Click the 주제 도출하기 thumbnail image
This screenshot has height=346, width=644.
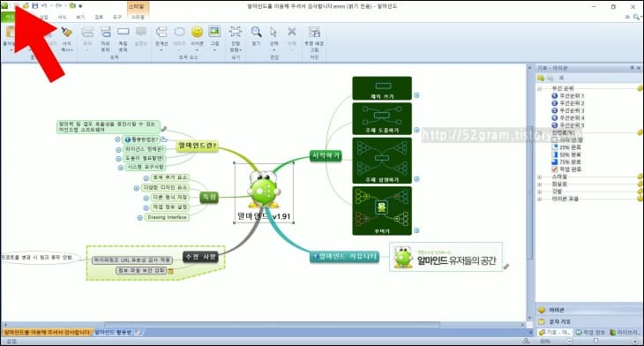tap(382, 119)
